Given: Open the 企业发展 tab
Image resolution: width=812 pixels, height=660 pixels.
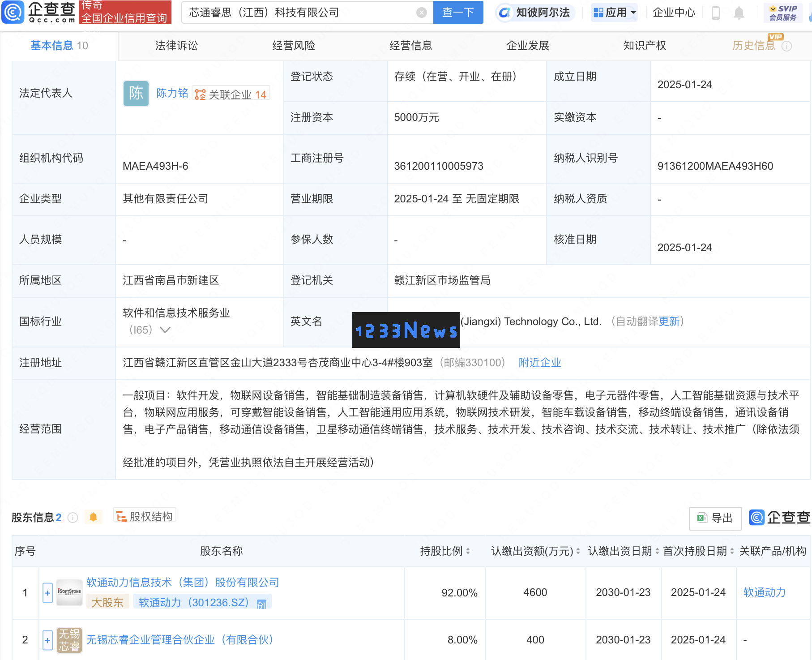Looking at the screenshot, I should click(528, 46).
